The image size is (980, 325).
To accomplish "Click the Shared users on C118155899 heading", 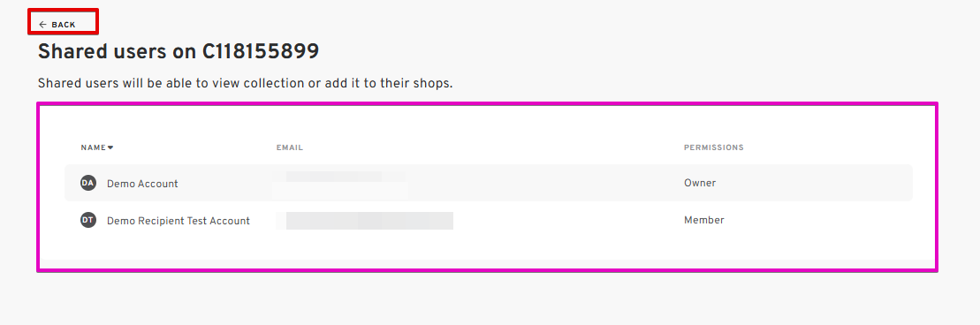I will coord(179,52).
